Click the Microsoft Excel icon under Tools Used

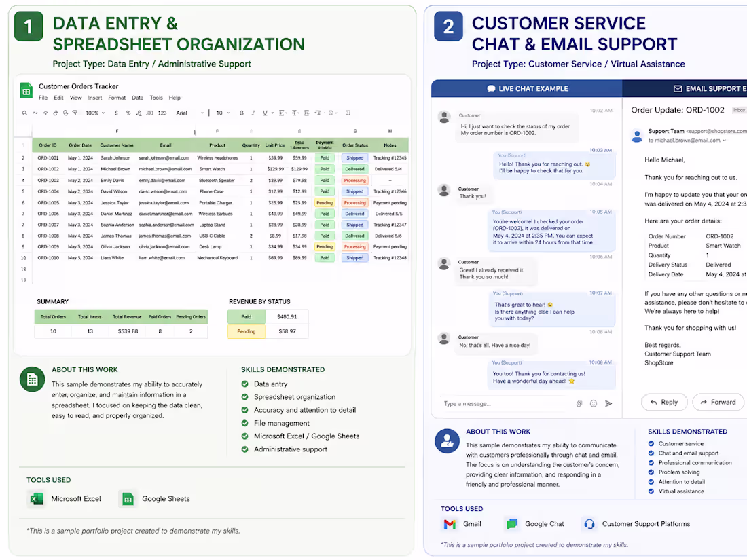click(36, 499)
